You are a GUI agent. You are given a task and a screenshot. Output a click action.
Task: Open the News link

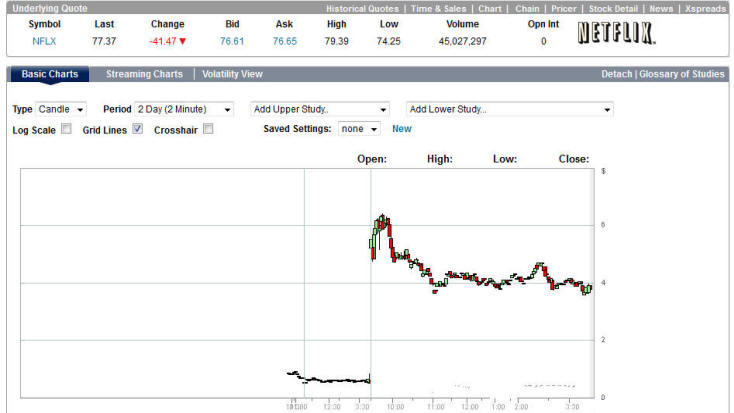click(661, 8)
